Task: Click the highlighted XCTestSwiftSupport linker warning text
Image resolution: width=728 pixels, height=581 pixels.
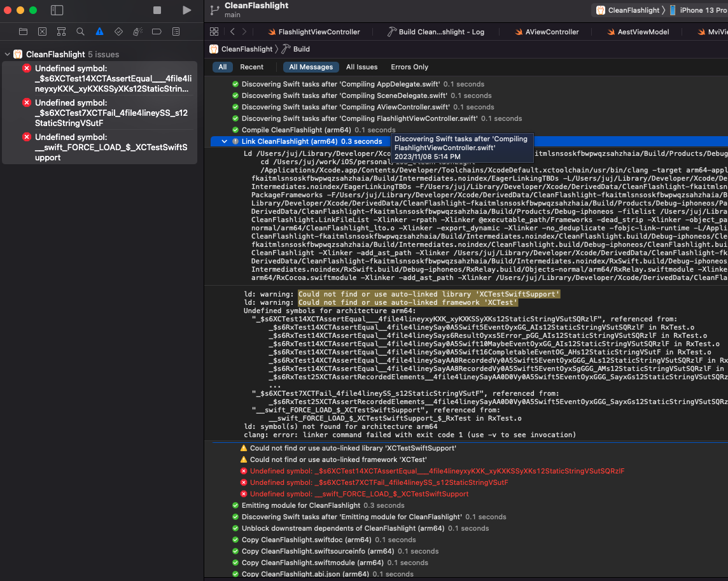Action: [x=429, y=294]
